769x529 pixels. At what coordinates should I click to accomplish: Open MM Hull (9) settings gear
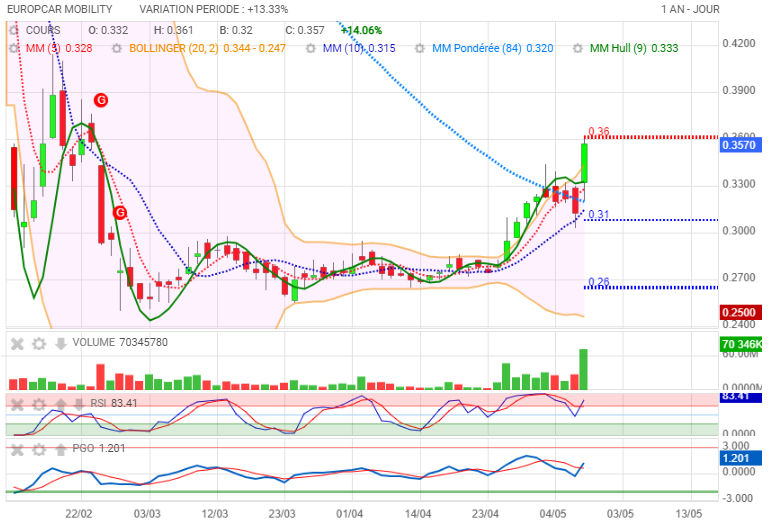[x=577, y=48]
